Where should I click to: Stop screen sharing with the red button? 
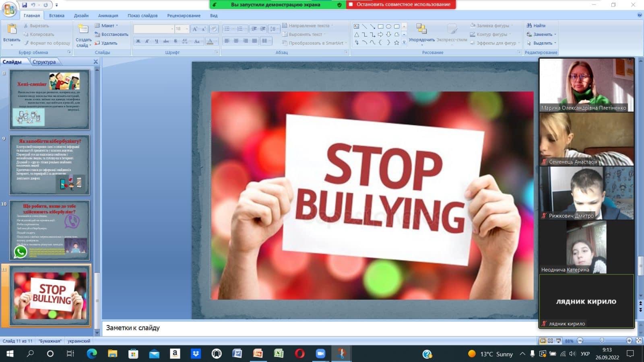tap(400, 4)
